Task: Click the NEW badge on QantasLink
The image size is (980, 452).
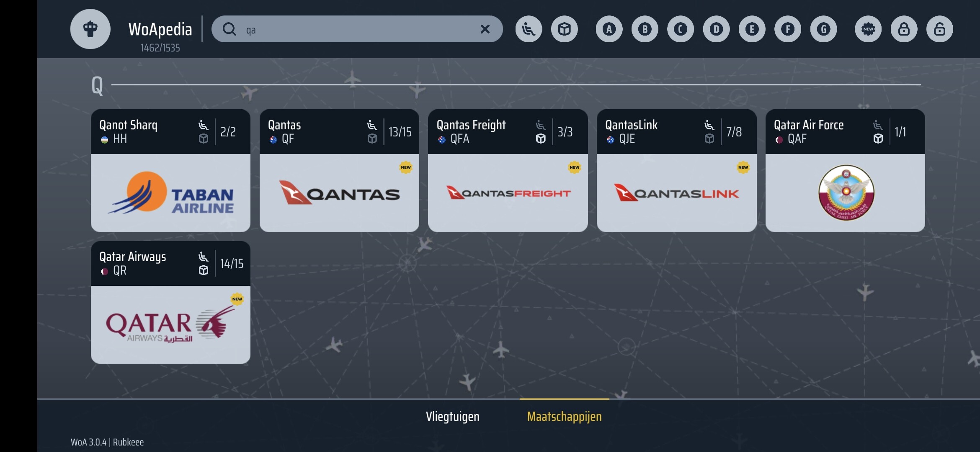Action: pos(743,167)
